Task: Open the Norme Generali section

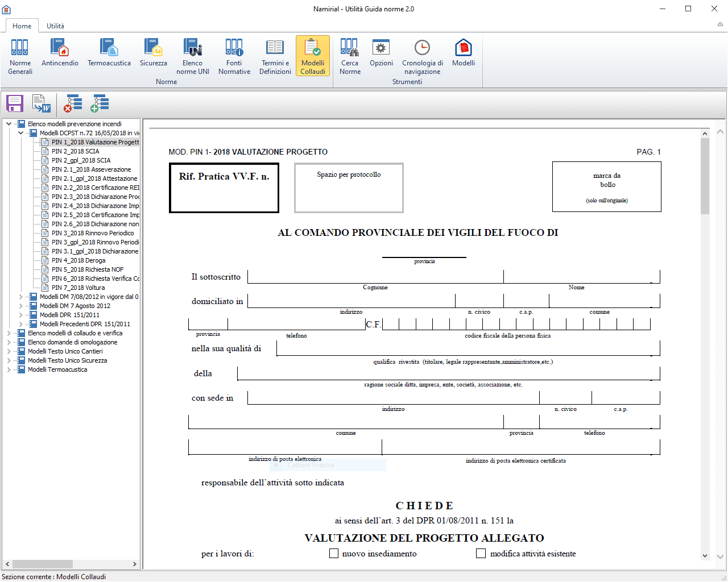Action: (x=20, y=56)
